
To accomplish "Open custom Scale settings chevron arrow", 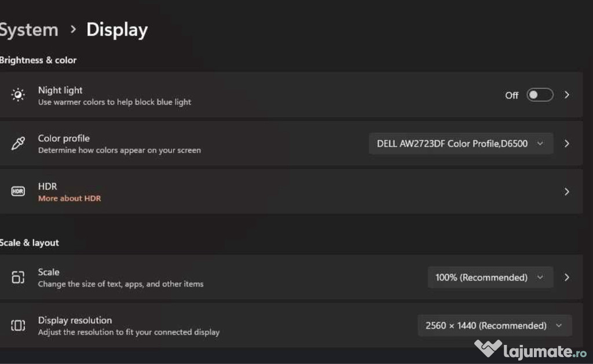I will point(566,277).
